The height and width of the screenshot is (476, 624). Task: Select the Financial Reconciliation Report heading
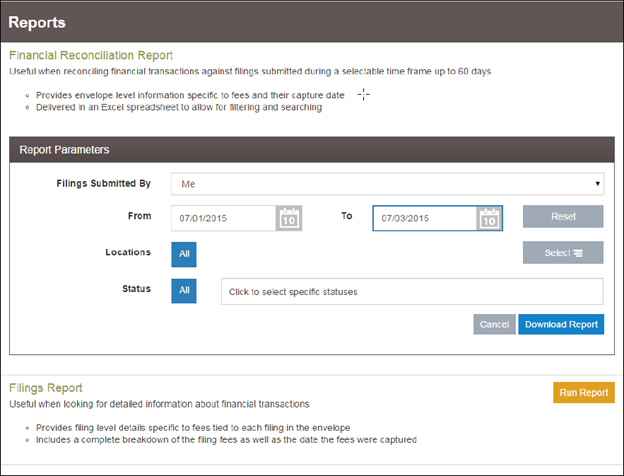point(91,56)
